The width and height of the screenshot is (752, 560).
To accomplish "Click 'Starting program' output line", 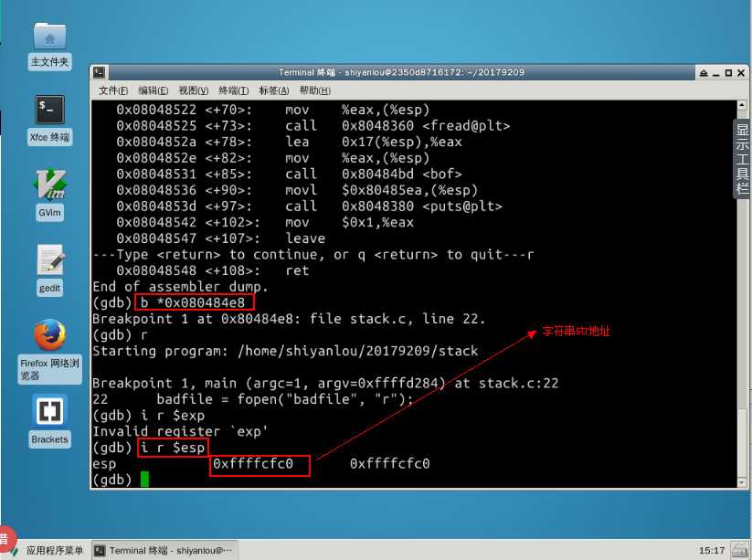I will [x=285, y=351].
